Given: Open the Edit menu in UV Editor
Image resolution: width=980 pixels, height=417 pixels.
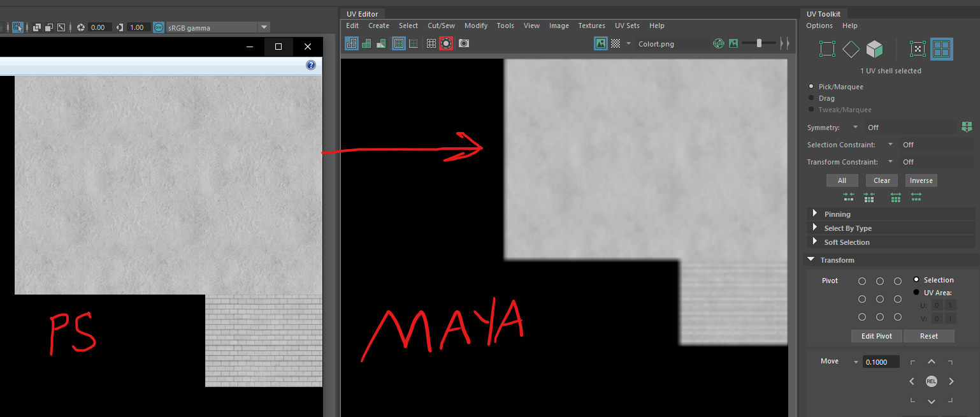Looking at the screenshot, I should point(352,26).
